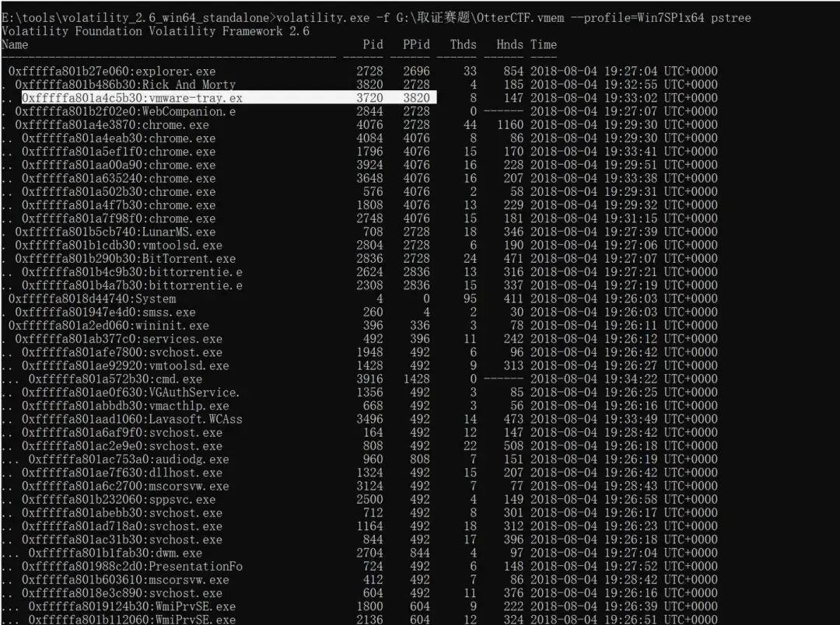The height and width of the screenshot is (625, 840).
Task: Select the VGAuthService. process entry
Action: coord(130,393)
